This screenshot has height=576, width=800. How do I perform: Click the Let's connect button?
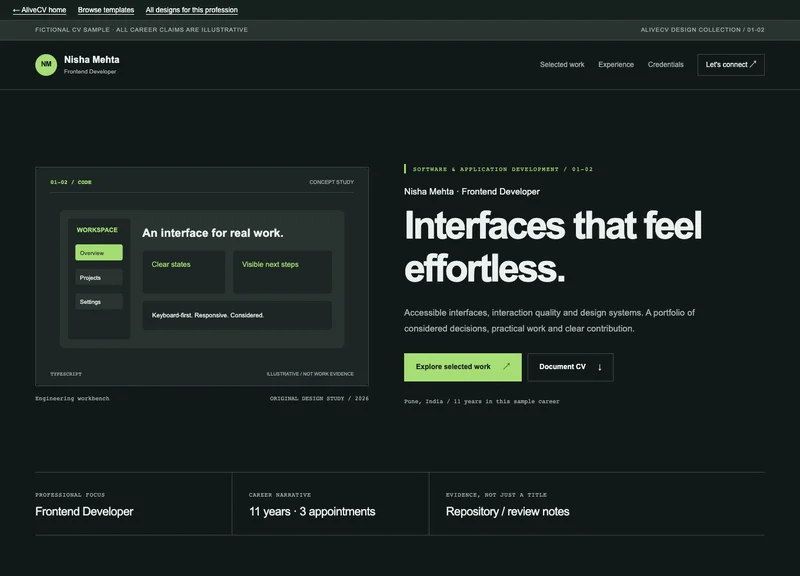click(x=731, y=65)
